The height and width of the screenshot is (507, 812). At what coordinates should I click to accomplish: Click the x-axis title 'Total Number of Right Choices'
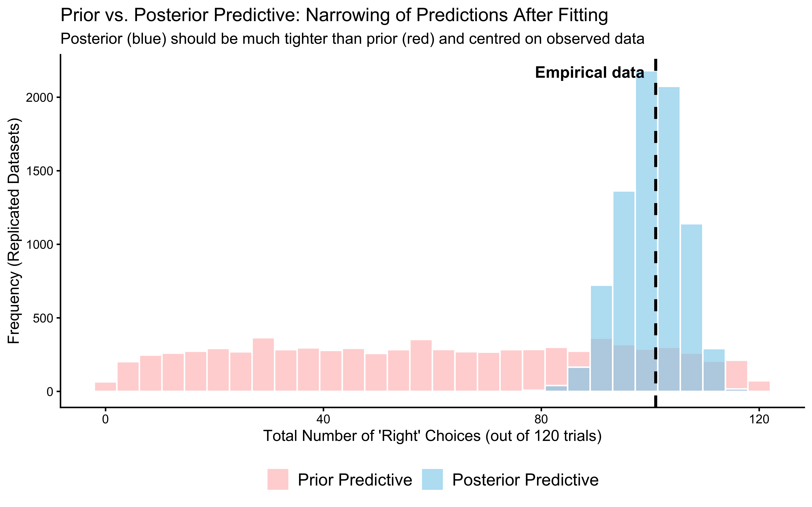[432, 436]
